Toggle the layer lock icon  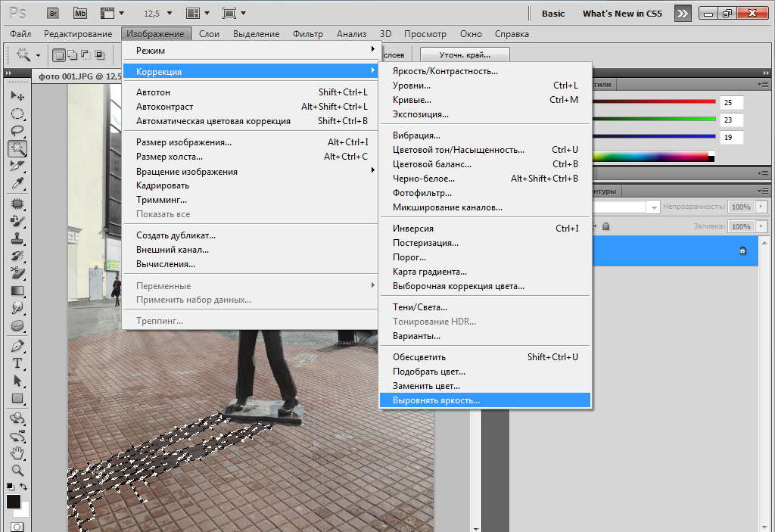click(x=742, y=250)
